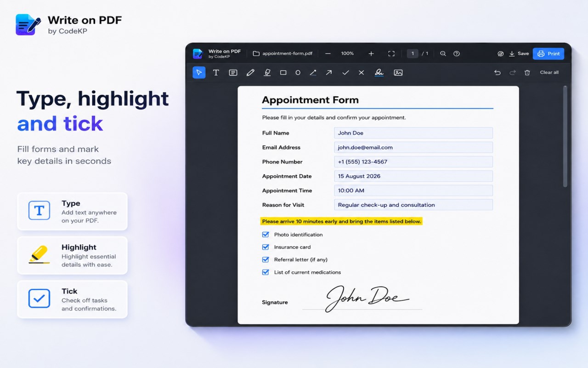588x368 pixels.
Task: Open the help question mark icon
Action: pos(457,54)
